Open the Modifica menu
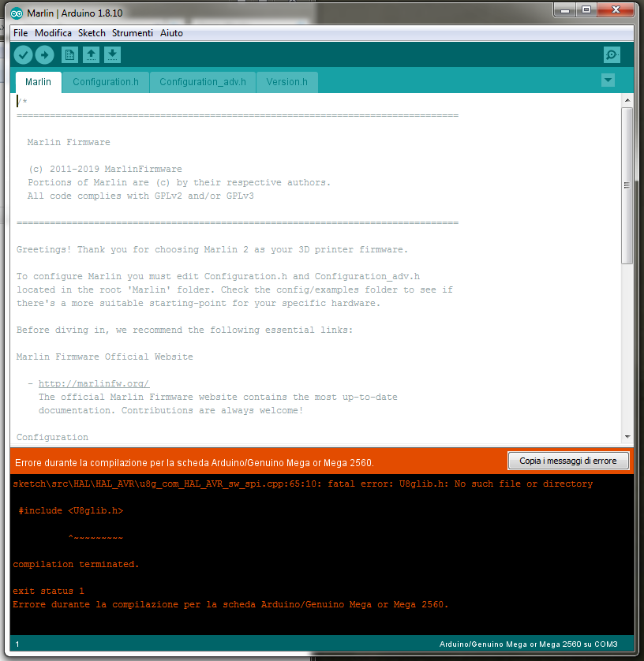The width and height of the screenshot is (644, 661). (x=53, y=33)
